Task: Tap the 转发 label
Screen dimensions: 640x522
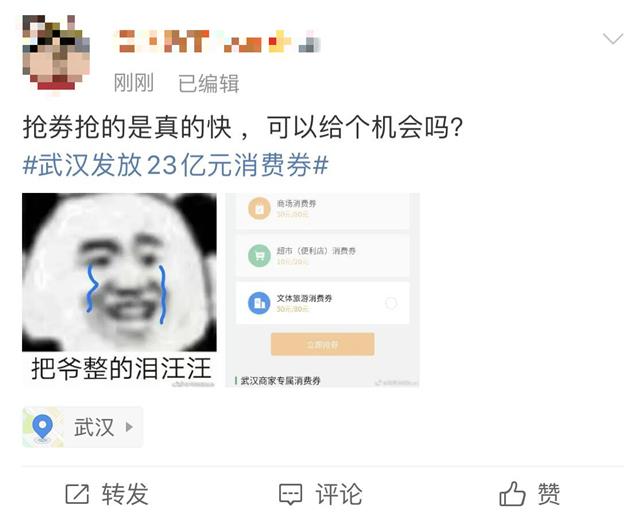Action: tap(124, 494)
